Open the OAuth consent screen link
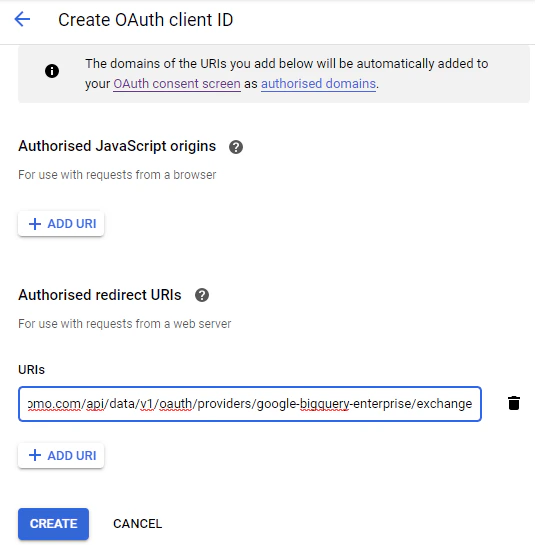The height and width of the screenshot is (545, 554). click(177, 84)
